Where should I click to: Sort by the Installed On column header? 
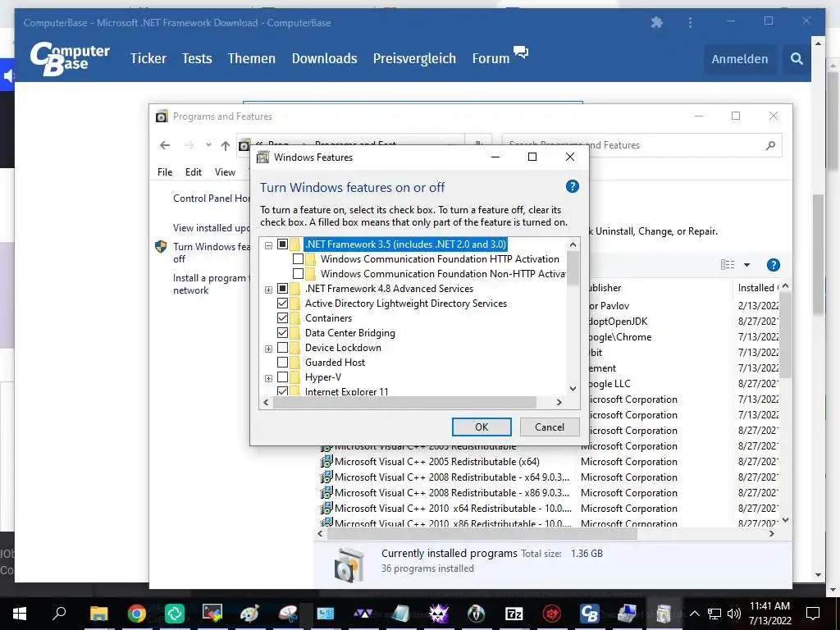(756, 288)
